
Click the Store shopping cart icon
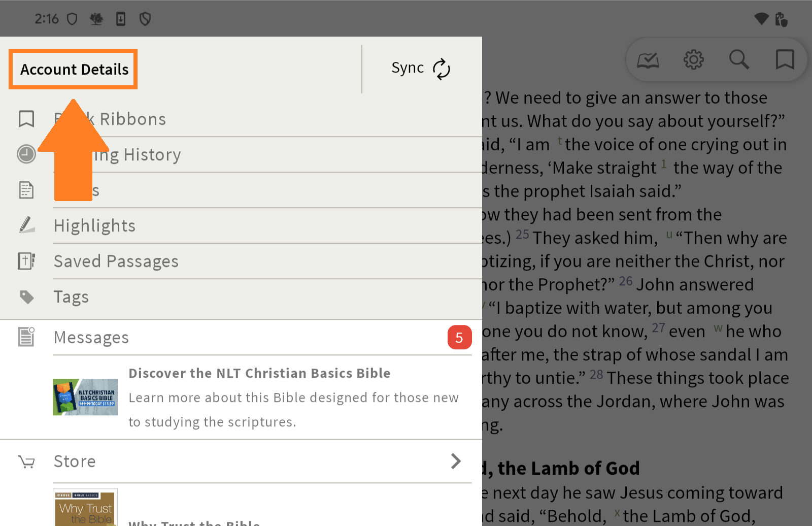click(26, 462)
